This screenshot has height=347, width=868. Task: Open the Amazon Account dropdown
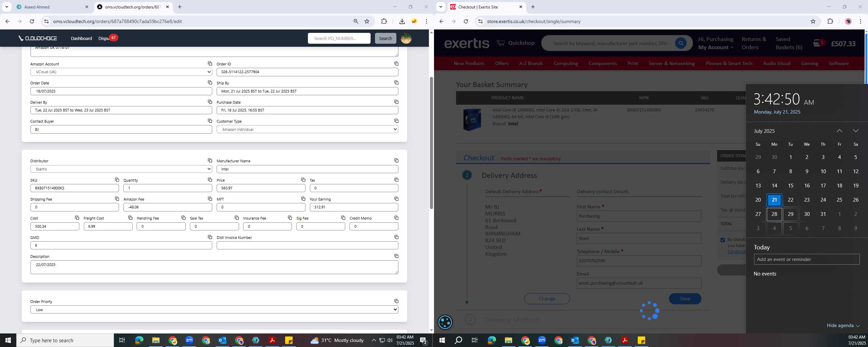121,72
